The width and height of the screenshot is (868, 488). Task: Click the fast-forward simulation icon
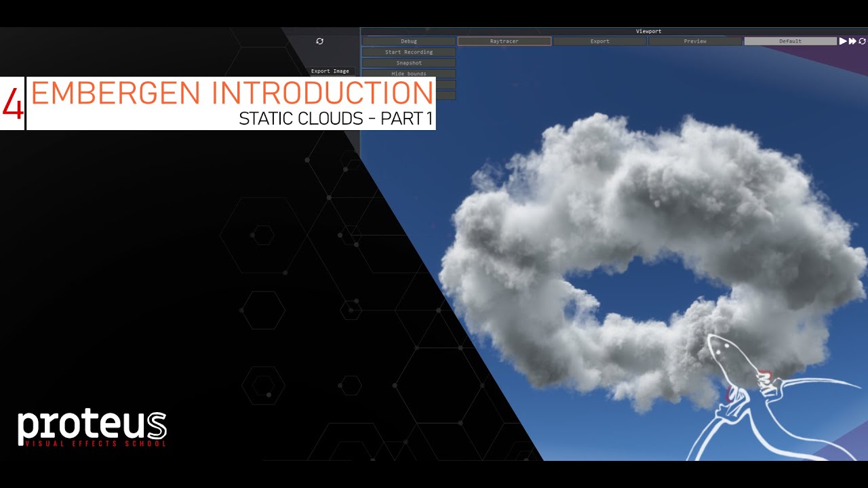click(852, 41)
